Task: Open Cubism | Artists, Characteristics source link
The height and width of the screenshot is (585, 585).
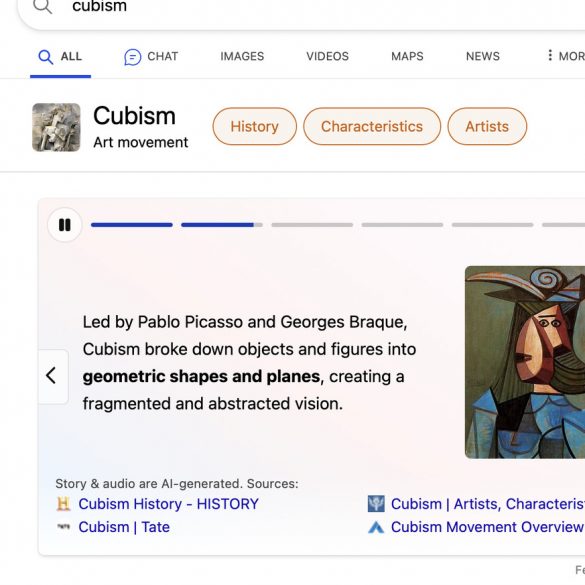Action: 488,504
